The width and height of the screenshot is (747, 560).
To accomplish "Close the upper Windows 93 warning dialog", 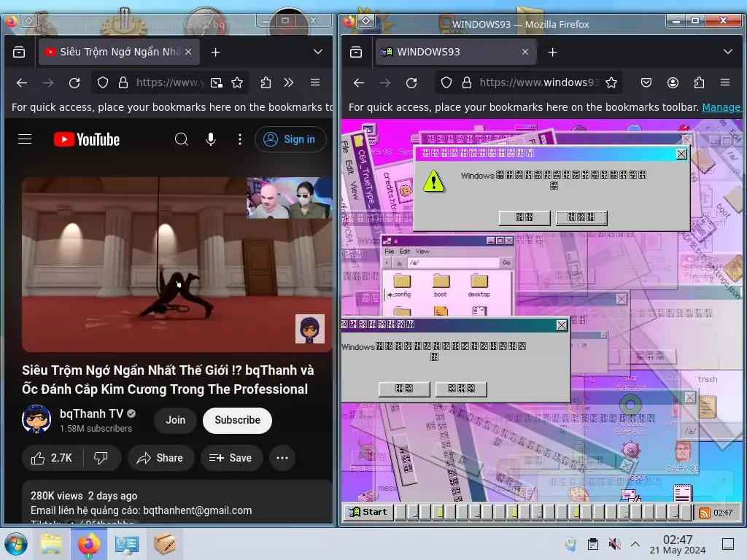I will [682, 154].
